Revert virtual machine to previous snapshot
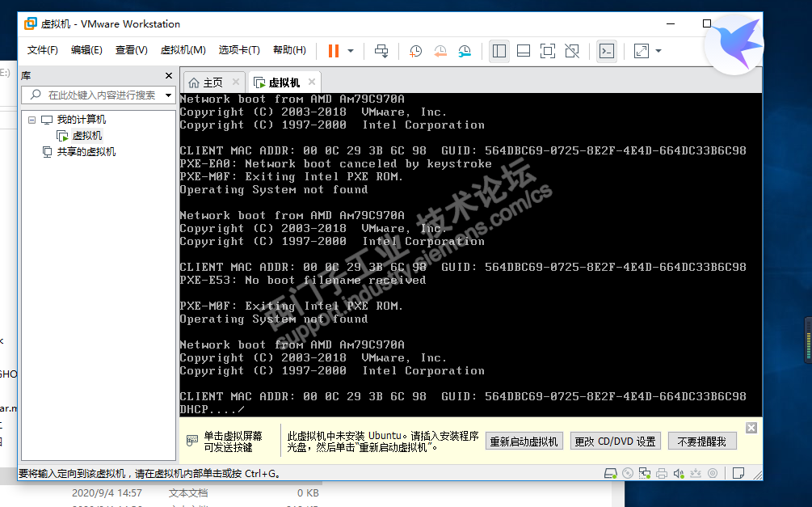 (440, 51)
